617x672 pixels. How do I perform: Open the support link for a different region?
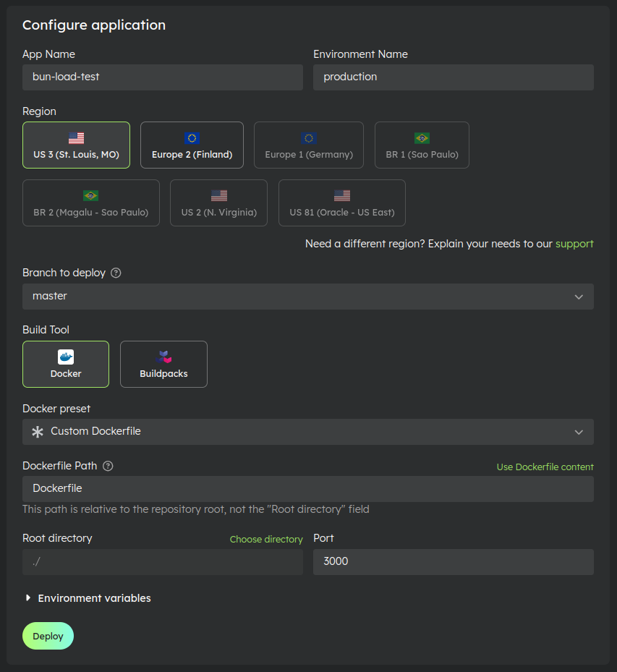click(574, 244)
